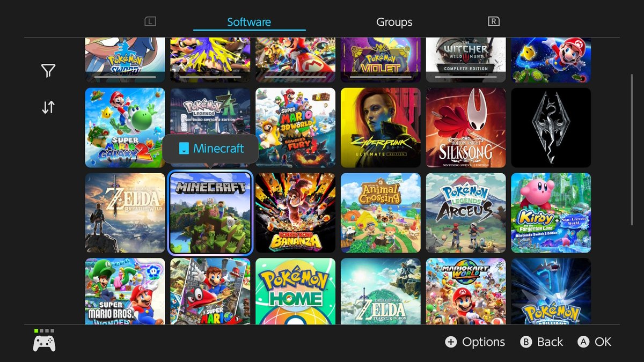Tap the R shoulder button icon
644x362 pixels.
494,21
